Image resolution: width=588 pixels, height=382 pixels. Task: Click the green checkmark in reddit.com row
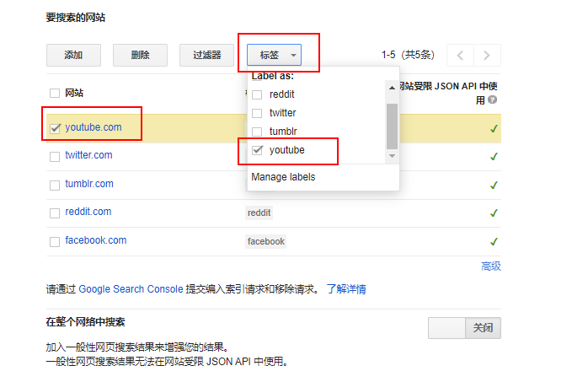[494, 213]
